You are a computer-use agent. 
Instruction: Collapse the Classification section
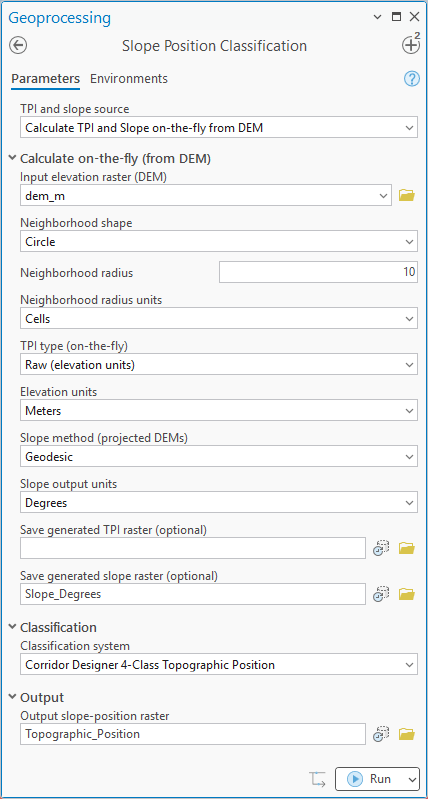(x=12, y=627)
